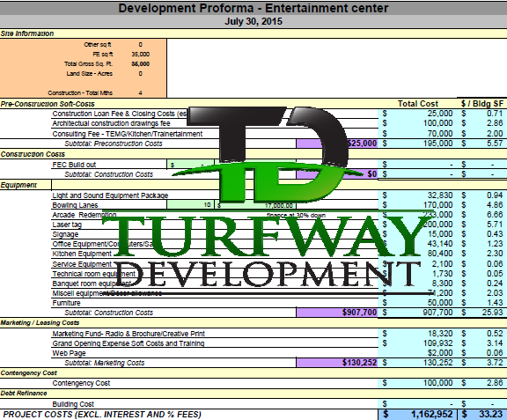The width and height of the screenshot is (507, 420).
Task: Select the Site Information section header
Action: [27, 33]
